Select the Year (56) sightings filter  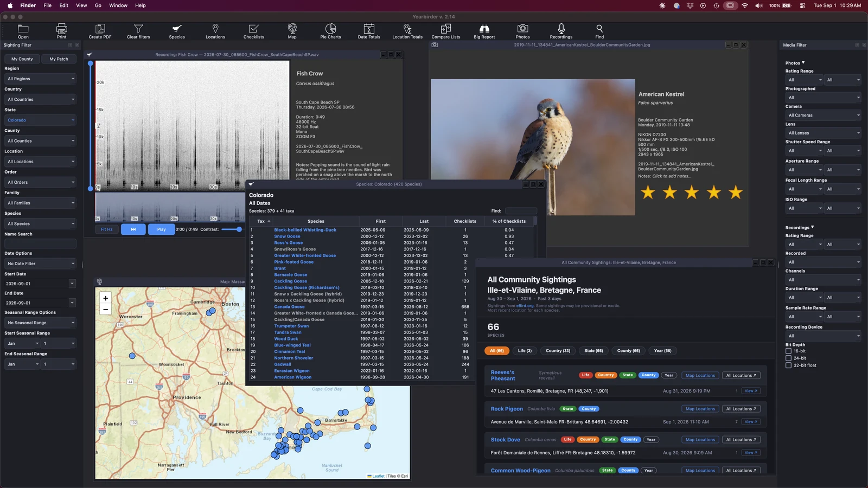click(663, 351)
